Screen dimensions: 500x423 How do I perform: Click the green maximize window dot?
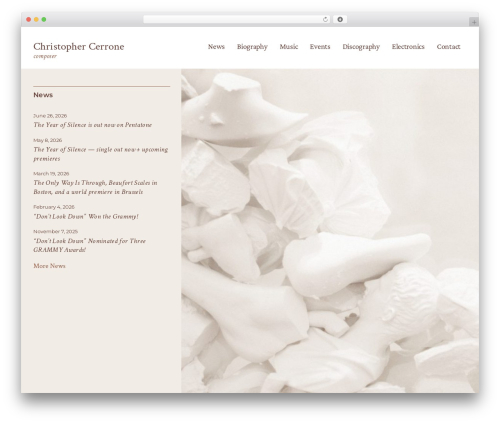[44, 20]
